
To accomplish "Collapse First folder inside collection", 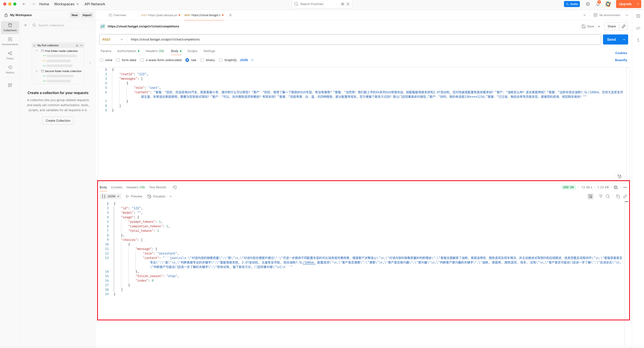I will pos(37,51).
